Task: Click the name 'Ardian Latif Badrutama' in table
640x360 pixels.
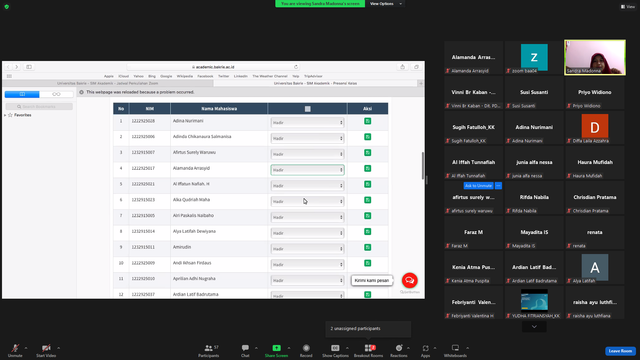Action: coord(196,294)
